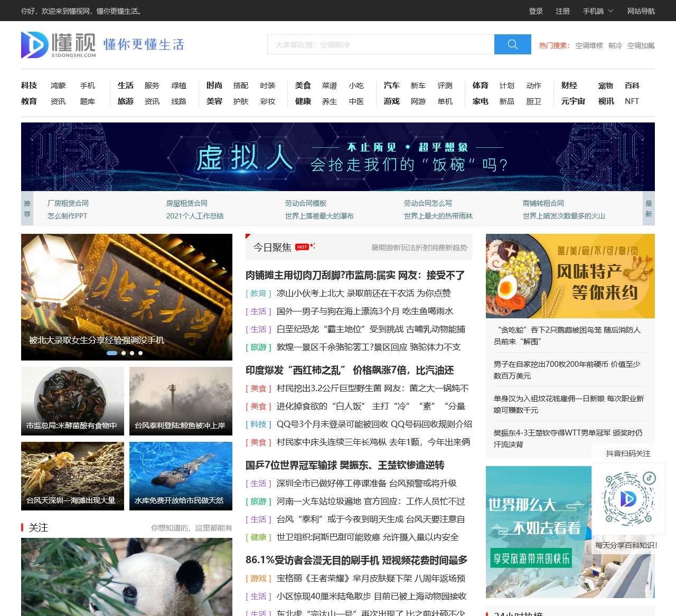Viewport: 676px width, 616px height.
Task: Select the fourth carousel indicator dot
Action: pyautogui.click(x=140, y=353)
